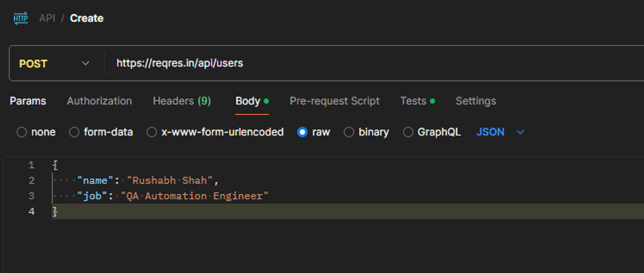Click the "name" key in editor

pyautogui.click(x=95, y=180)
